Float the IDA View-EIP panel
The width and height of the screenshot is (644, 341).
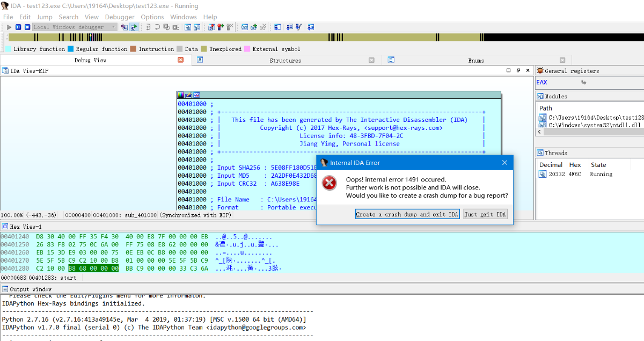[x=518, y=70]
